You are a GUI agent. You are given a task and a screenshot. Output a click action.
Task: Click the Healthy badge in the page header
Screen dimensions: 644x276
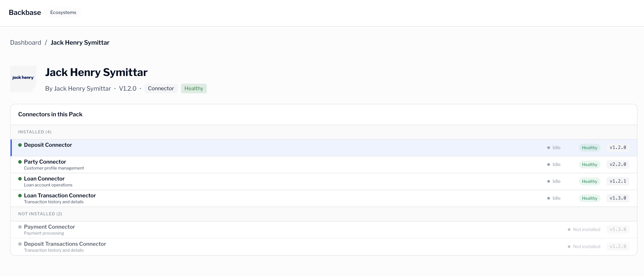pyautogui.click(x=194, y=88)
